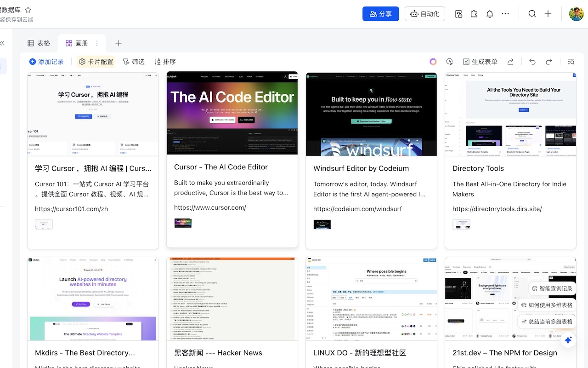Open find records icon in toolbar

click(x=571, y=62)
